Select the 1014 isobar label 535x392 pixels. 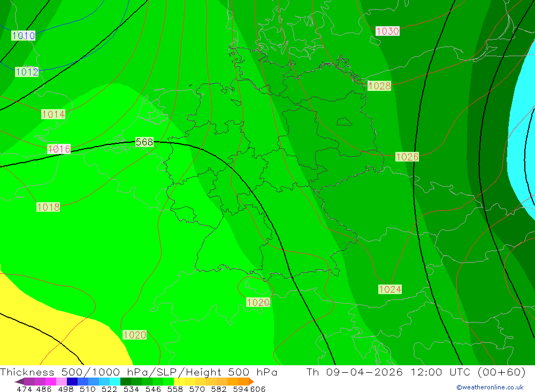[53, 114]
